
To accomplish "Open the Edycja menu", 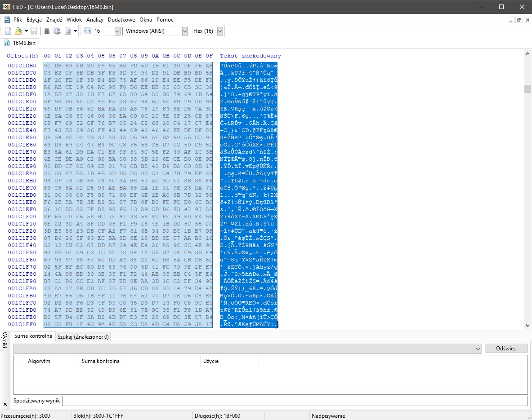I will (34, 20).
